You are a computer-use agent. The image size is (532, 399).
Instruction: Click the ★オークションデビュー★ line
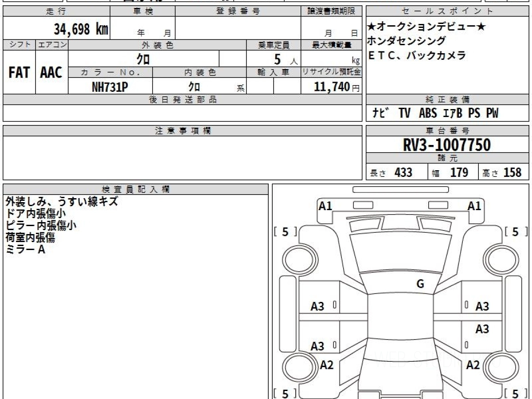click(427, 27)
